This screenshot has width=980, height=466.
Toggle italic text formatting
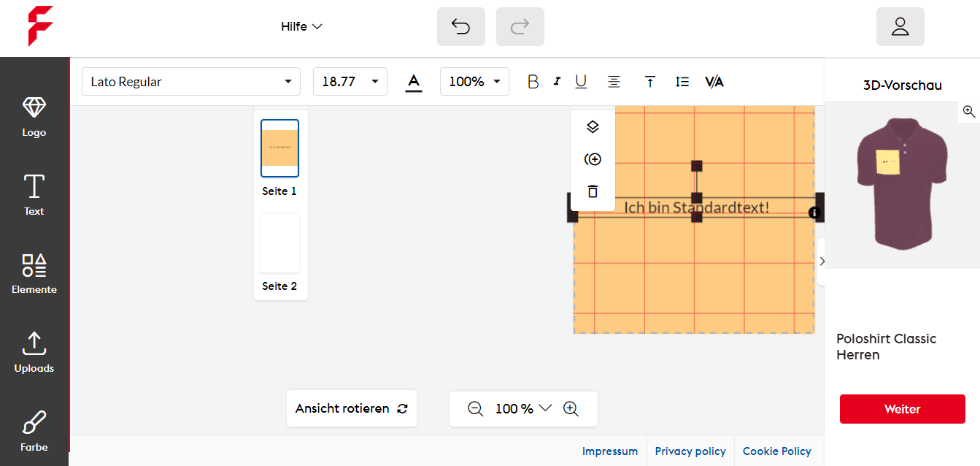tap(557, 82)
